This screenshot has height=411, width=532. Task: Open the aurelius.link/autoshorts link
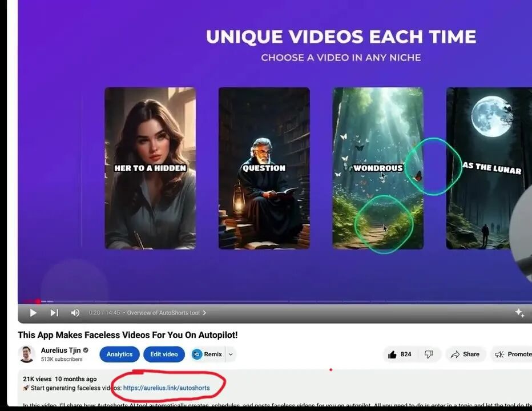166,388
